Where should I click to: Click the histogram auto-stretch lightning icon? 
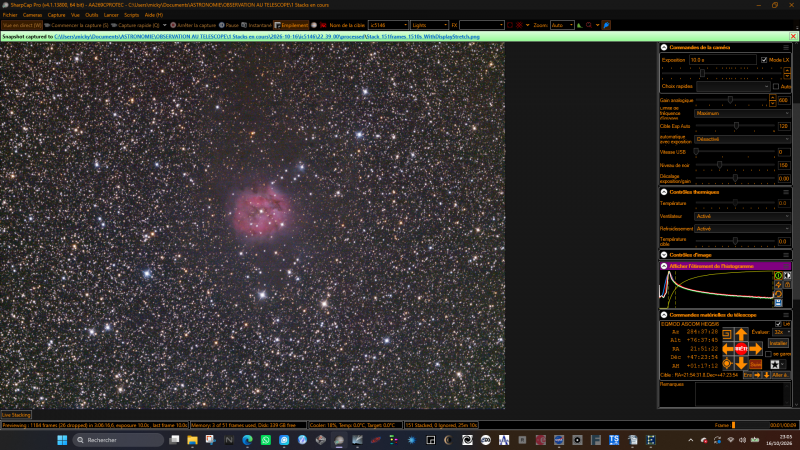(778, 285)
